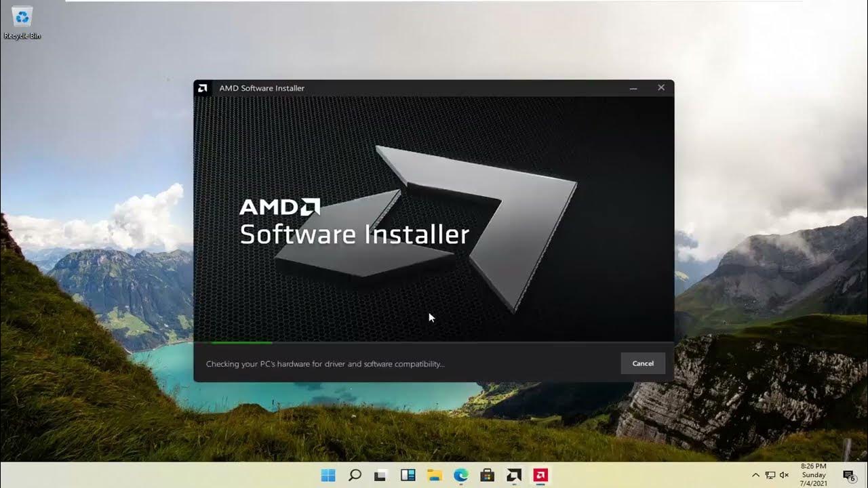This screenshot has height=488, width=868.
Task: Open taskbar Search magnifier
Action: pyautogui.click(x=355, y=475)
